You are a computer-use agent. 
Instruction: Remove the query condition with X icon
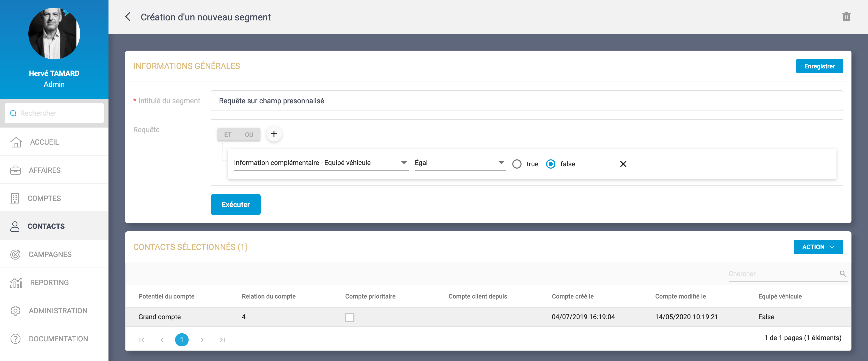point(623,164)
